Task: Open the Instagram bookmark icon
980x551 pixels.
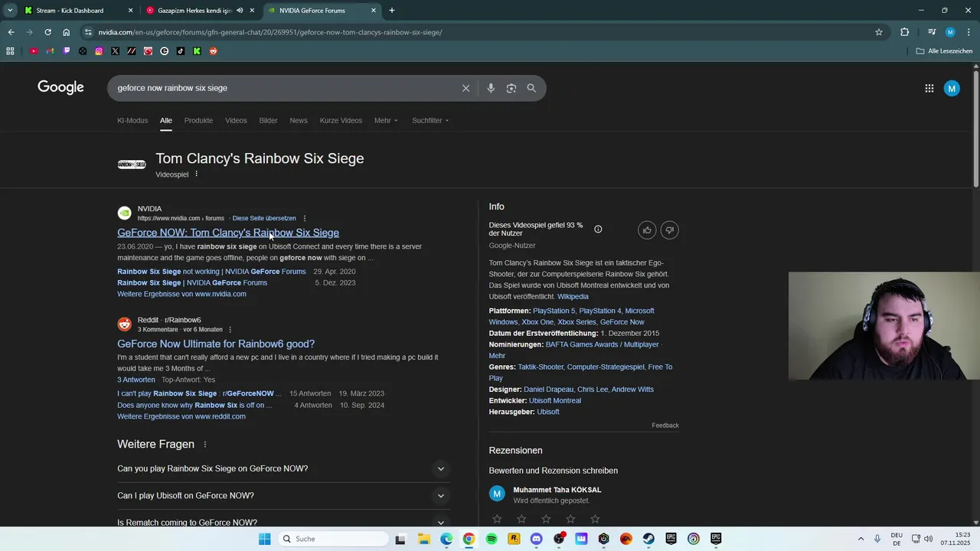Action: point(99,51)
